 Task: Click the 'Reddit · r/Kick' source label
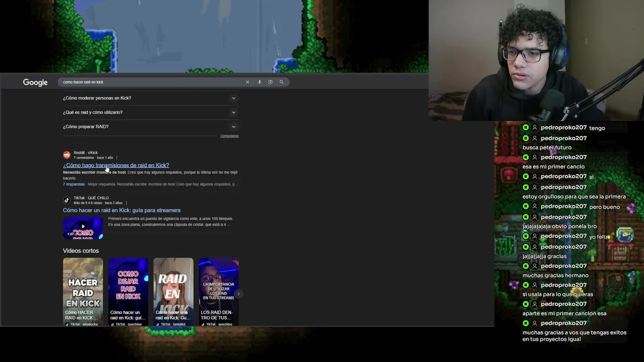(86, 153)
